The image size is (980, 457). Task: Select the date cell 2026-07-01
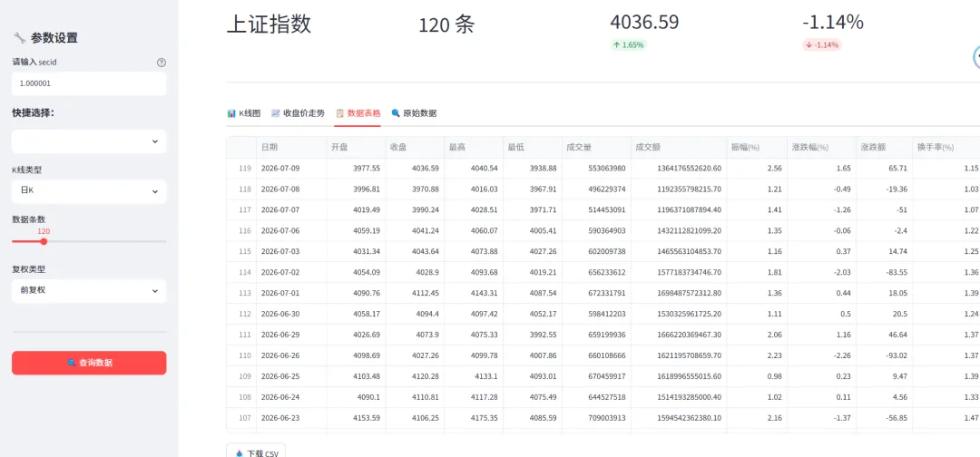click(291, 293)
